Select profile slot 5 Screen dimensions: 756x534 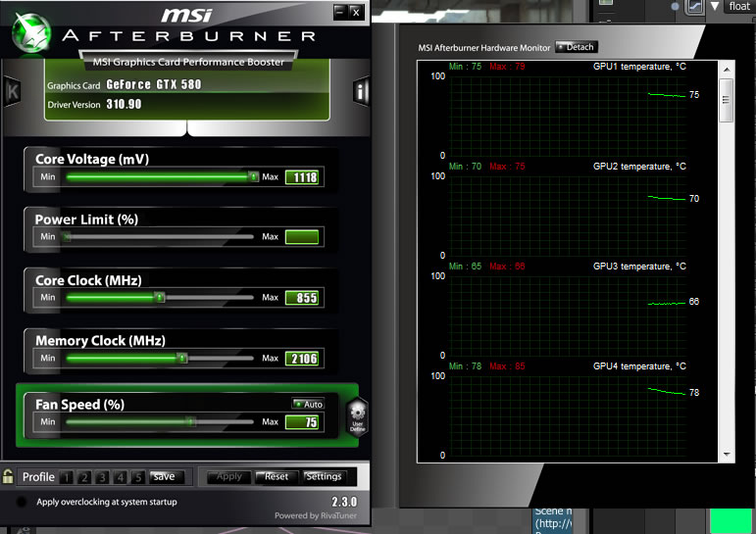point(138,476)
